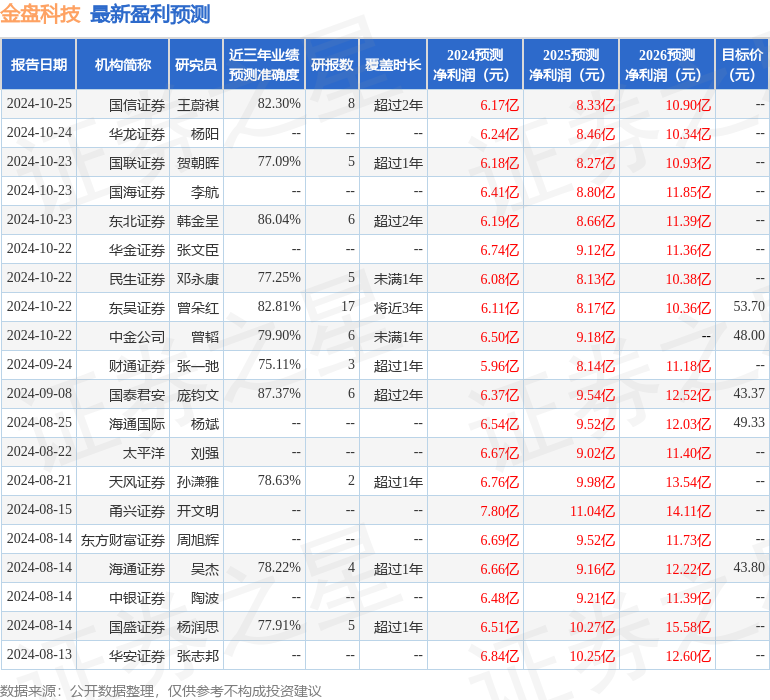The width and height of the screenshot is (770, 700).
Task: Click the 2024-09-24 report date
Action: [x=39, y=364]
